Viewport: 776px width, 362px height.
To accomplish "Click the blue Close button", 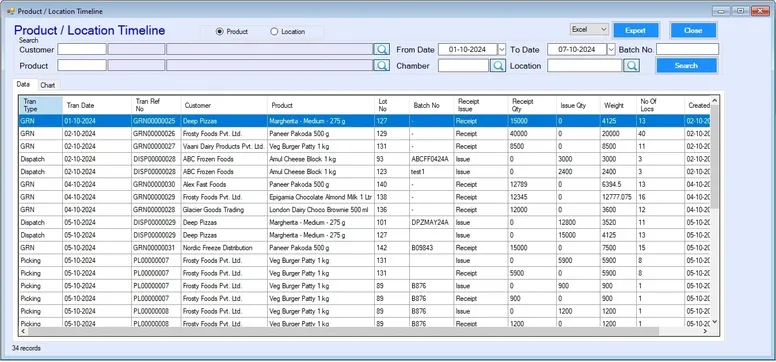I will click(x=693, y=30).
